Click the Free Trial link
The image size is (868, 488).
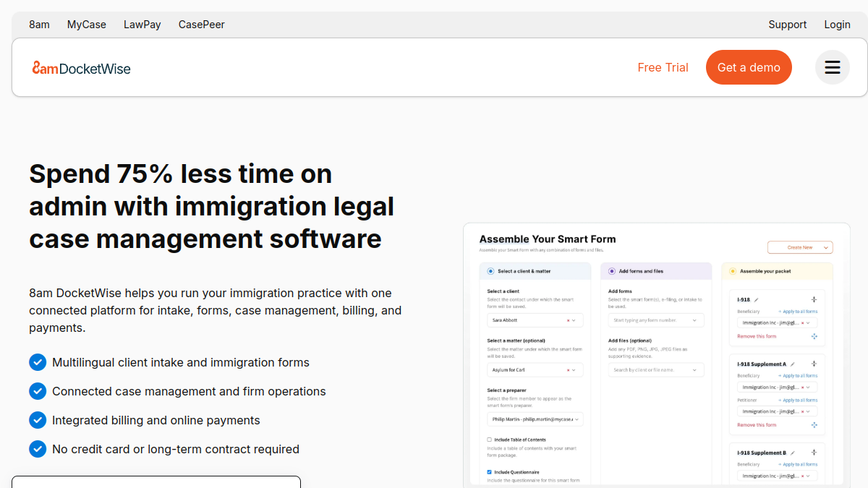click(x=663, y=67)
